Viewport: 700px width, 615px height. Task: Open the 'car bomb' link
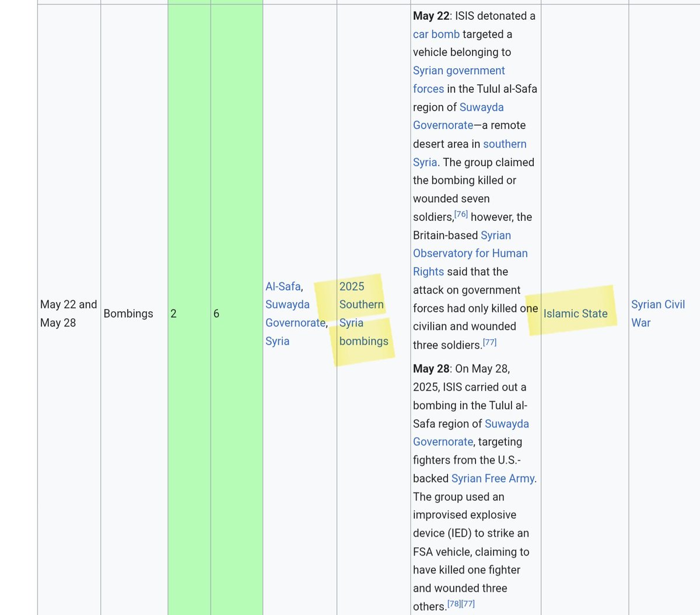pos(436,34)
